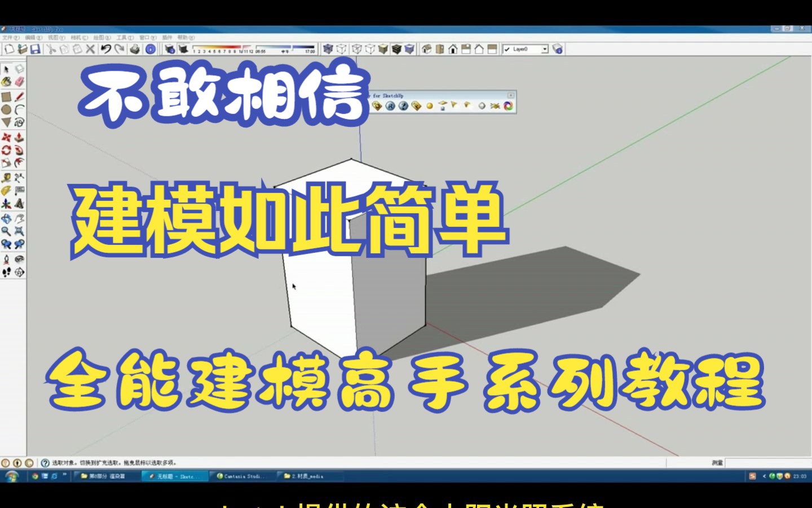
Task: Select the Push/Pull tool
Action: click(19, 137)
